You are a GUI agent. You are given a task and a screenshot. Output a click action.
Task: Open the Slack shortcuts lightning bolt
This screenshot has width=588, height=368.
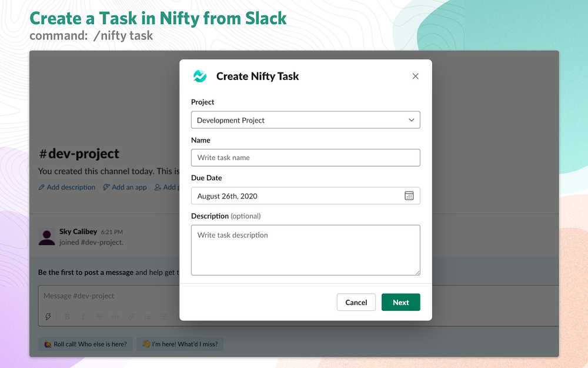(48, 317)
